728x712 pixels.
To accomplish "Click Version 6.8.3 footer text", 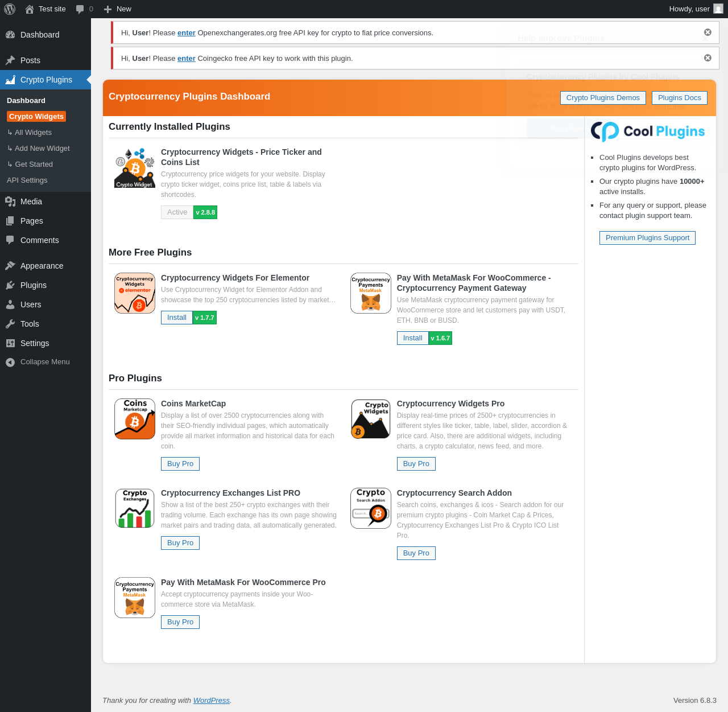I will (695, 701).
